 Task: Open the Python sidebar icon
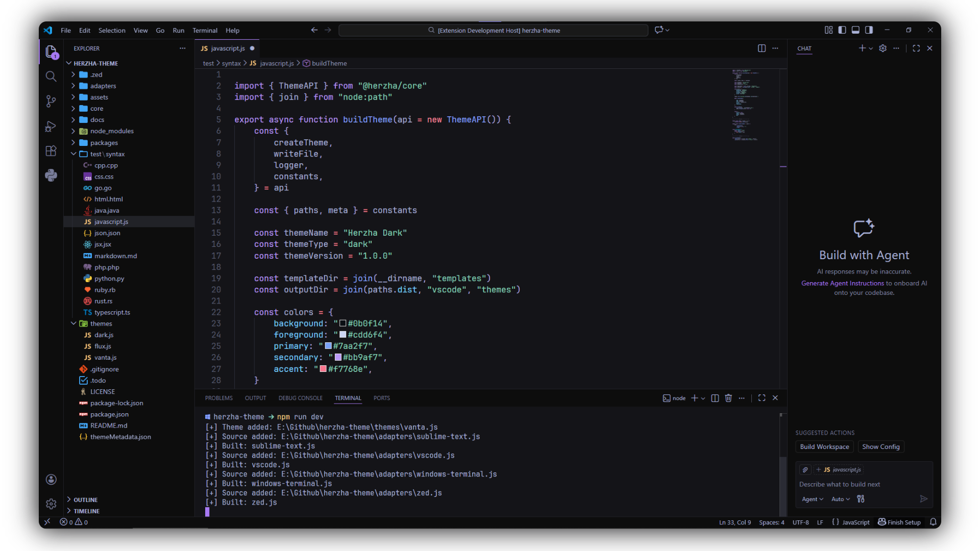51,176
